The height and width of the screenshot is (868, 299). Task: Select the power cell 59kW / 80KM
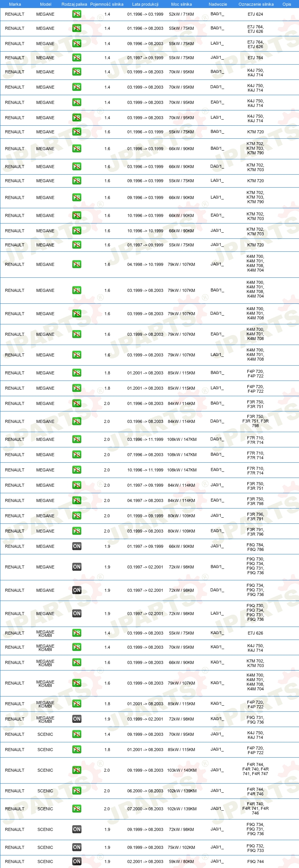(x=182, y=862)
